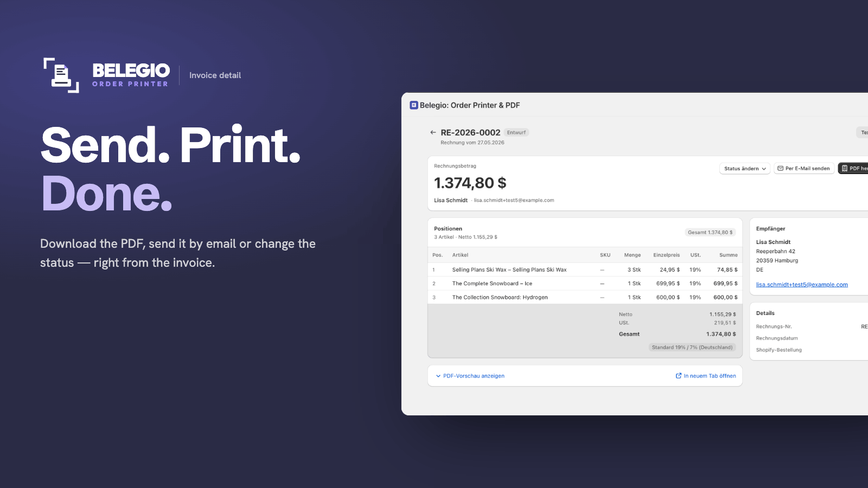This screenshot has height=488, width=868.
Task: Click the Details section heading
Action: 765,313
